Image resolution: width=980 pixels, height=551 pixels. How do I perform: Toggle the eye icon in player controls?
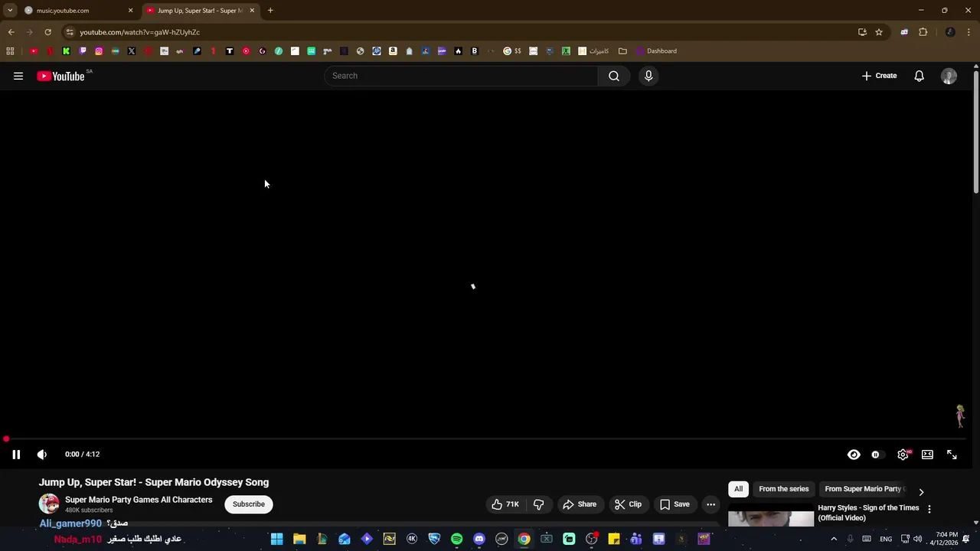[x=854, y=455]
